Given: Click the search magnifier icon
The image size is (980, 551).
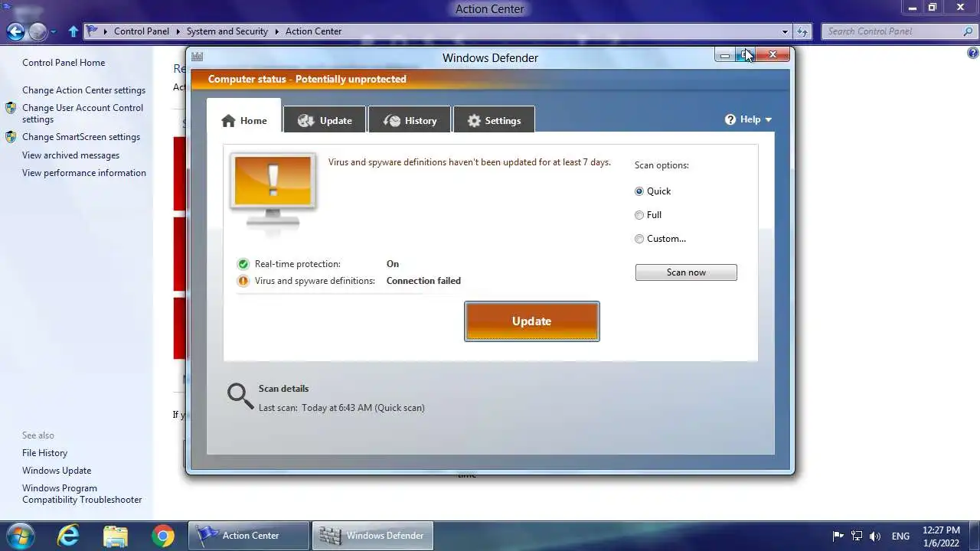Looking at the screenshot, I should point(968,31).
